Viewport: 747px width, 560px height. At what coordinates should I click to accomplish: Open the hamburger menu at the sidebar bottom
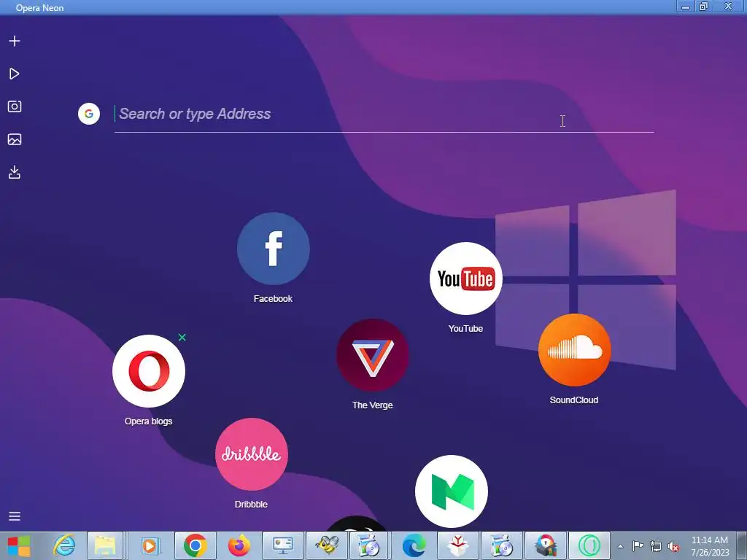15,516
